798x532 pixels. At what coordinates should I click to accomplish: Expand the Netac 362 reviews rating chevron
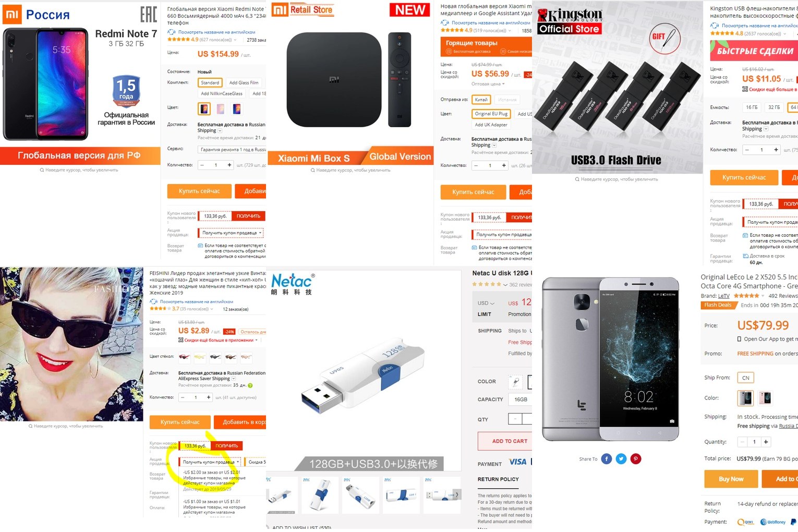pyautogui.click(x=505, y=285)
